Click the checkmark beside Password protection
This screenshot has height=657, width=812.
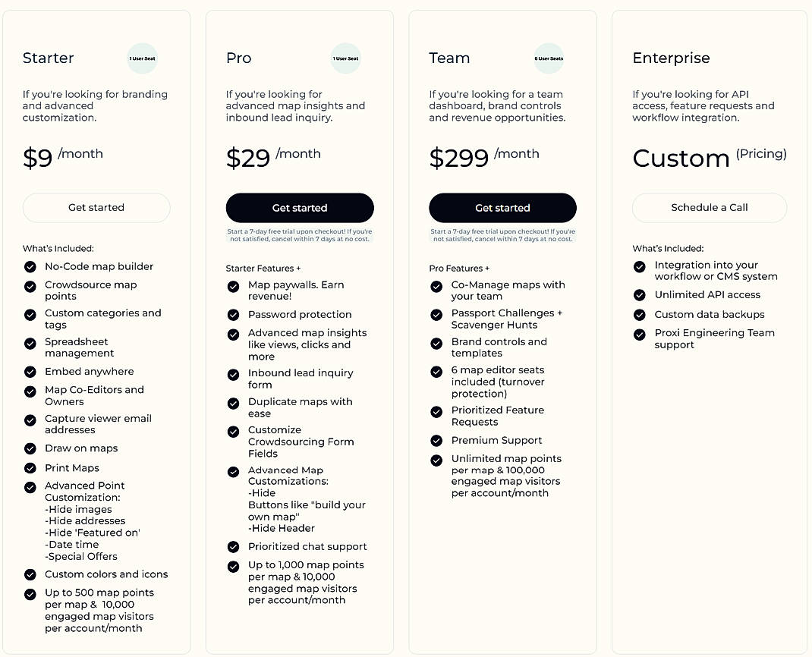pos(233,316)
